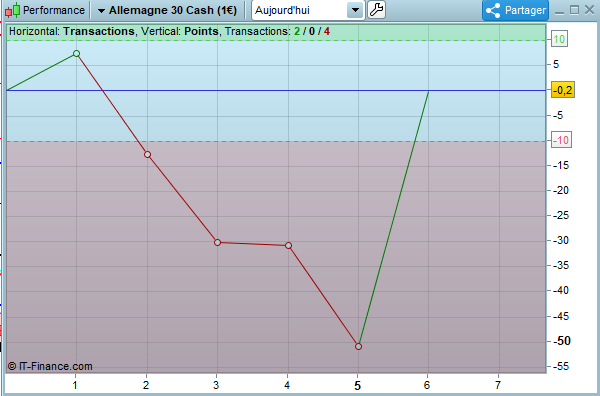Select the lowest point at transaction 5
Viewport: 600px width, 396px height.
[358, 346]
